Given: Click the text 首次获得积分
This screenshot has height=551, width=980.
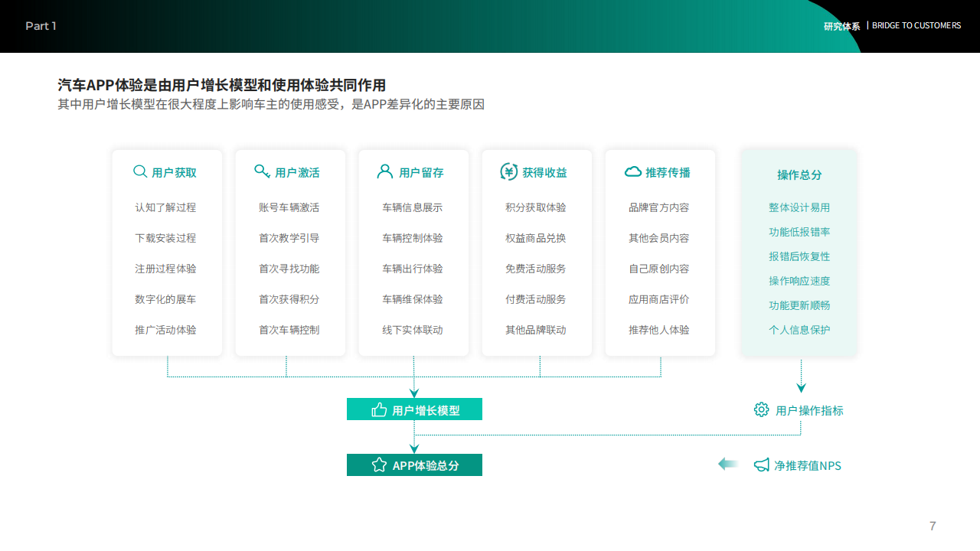Looking at the screenshot, I should [289, 299].
